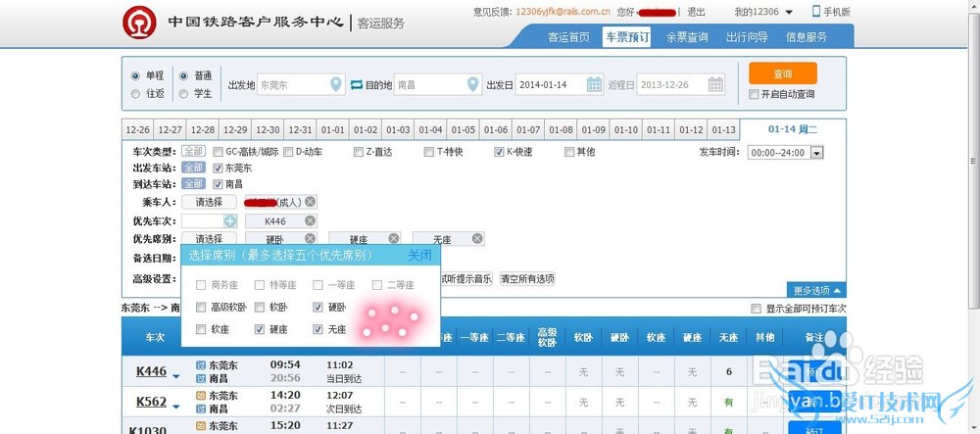
Task: Check 软卧 in the seat popup
Action: tap(260, 307)
